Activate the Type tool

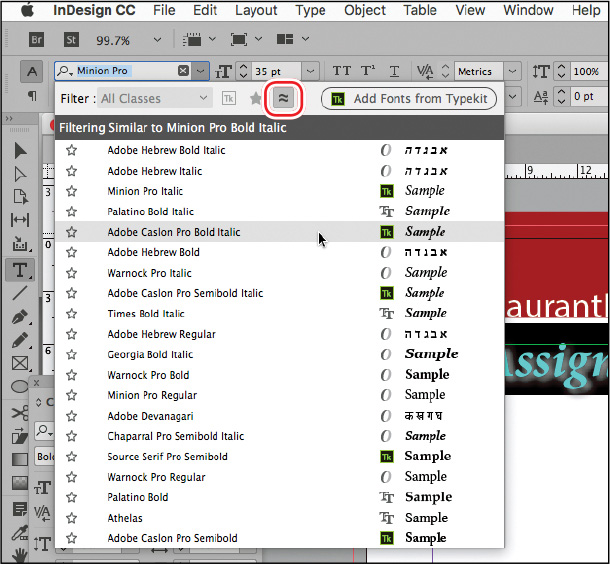tap(20, 270)
